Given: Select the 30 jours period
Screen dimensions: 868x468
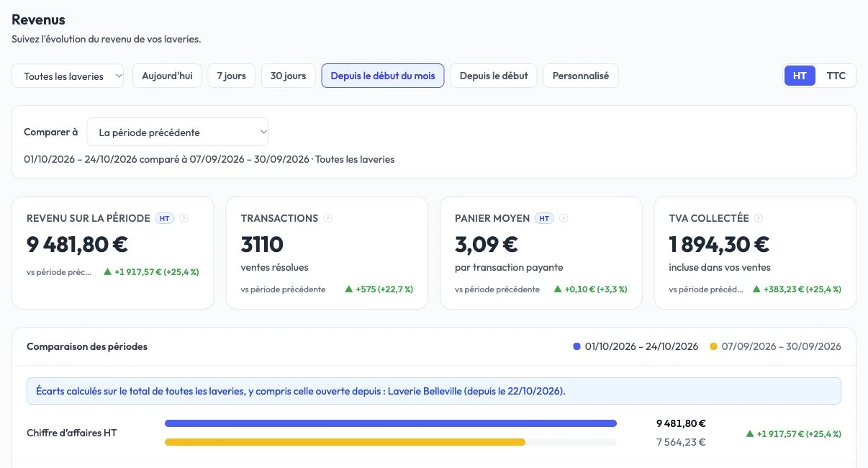Looking at the screenshot, I should coord(288,76).
